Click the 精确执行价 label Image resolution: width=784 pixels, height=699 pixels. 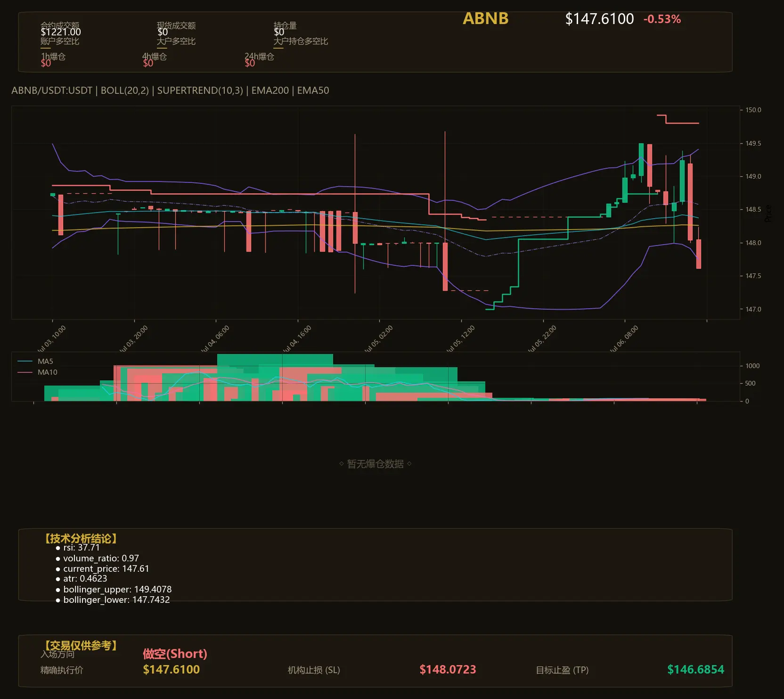pos(62,670)
